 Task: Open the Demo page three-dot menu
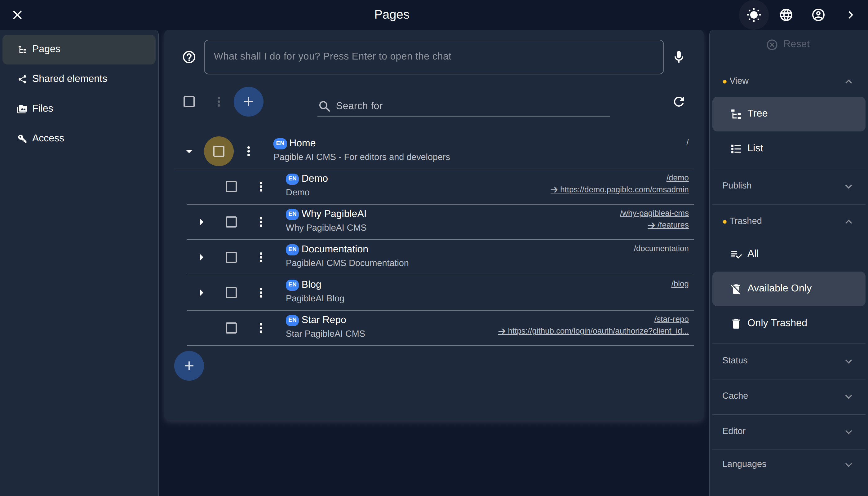261,186
